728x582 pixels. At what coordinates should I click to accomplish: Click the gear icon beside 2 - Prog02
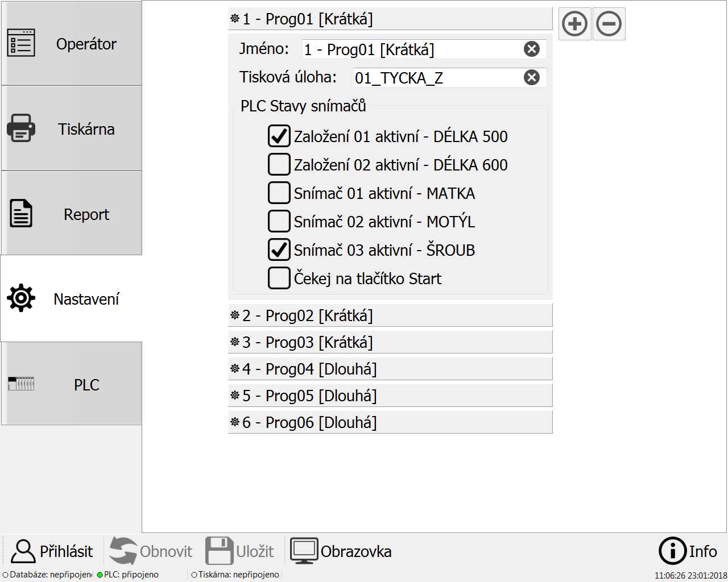235,315
